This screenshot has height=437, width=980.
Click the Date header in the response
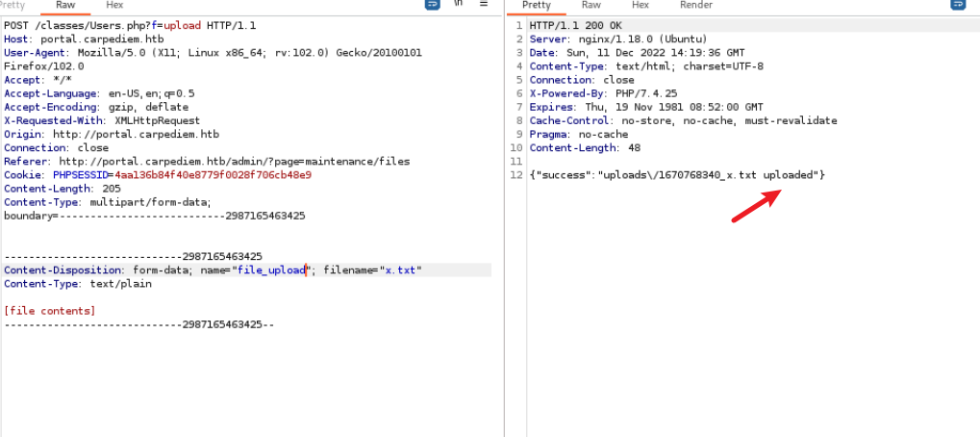(x=637, y=53)
